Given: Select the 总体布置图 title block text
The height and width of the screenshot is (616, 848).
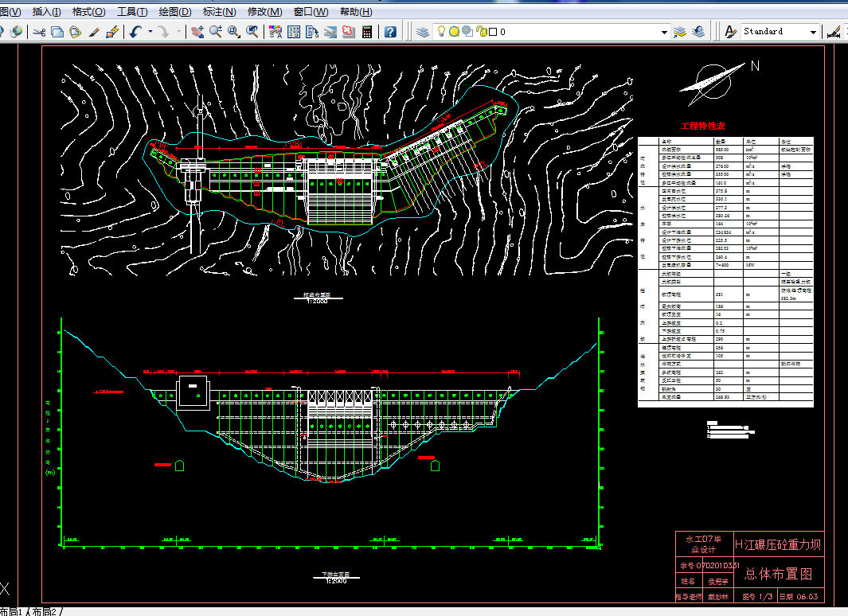Looking at the screenshot, I should tap(778, 574).
